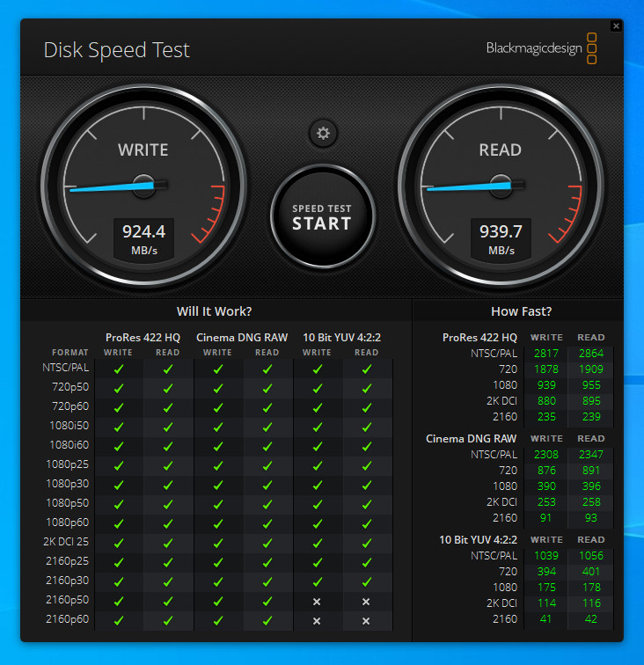This screenshot has width=644, height=665.
Task: Click the 720p50 format row label
Action: pyautogui.click(x=70, y=387)
